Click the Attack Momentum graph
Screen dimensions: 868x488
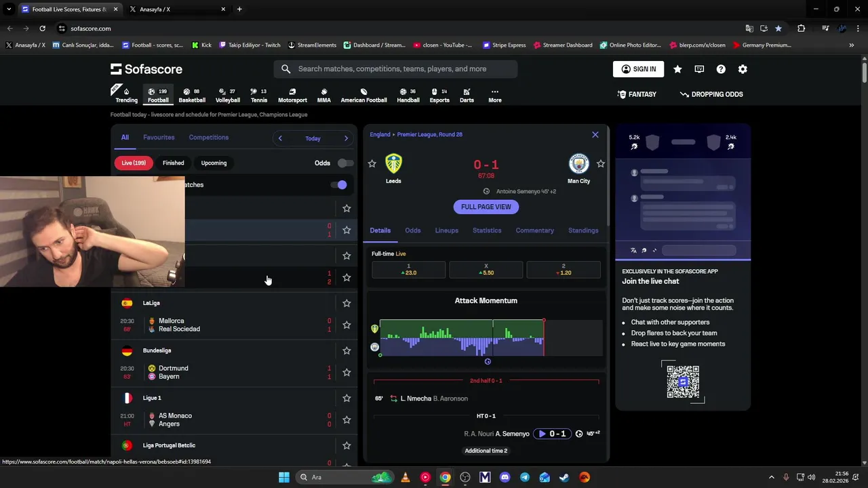[x=491, y=338]
